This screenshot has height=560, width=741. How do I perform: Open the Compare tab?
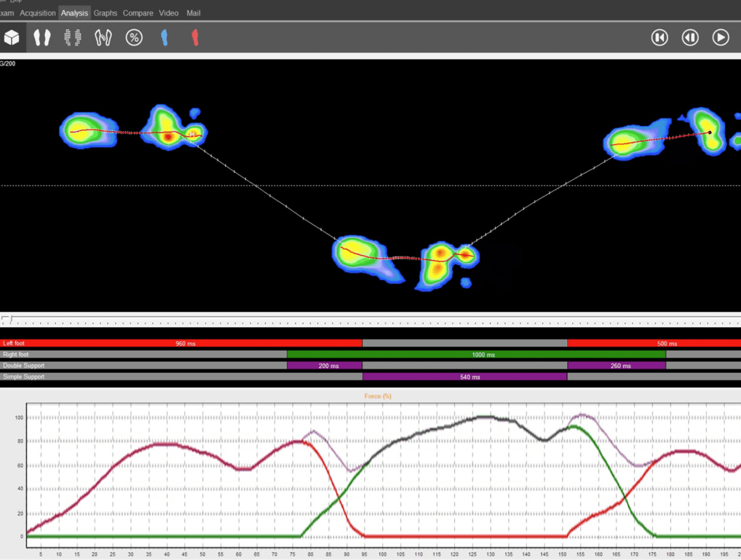click(x=138, y=13)
